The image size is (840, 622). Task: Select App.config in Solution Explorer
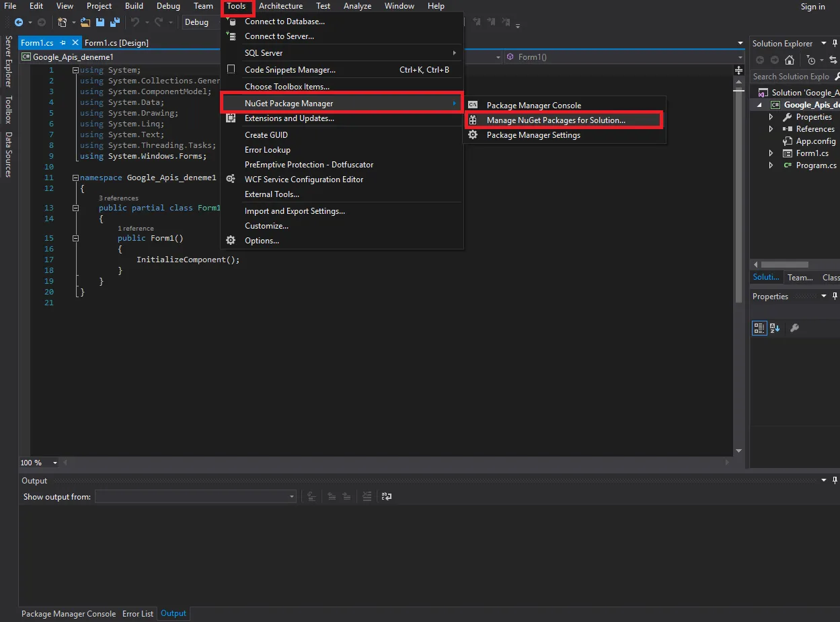[816, 141]
